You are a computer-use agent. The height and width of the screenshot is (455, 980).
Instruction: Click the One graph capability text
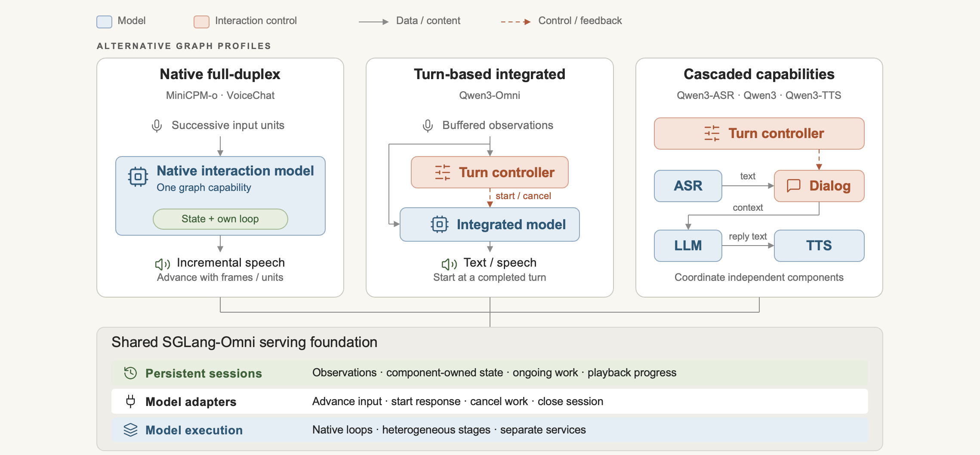204,188
